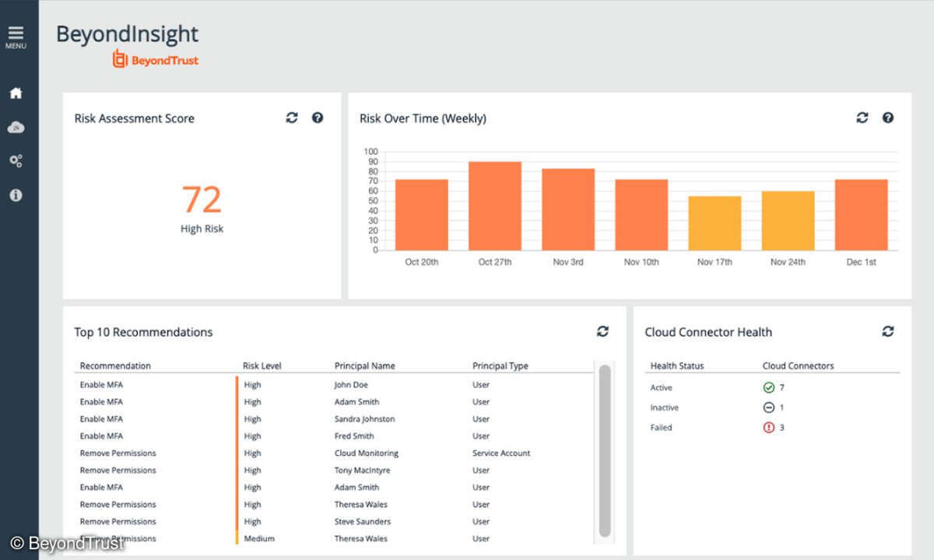Refresh the Top 10 Recommendations panel
This screenshot has height=560, width=934.
click(603, 331)
